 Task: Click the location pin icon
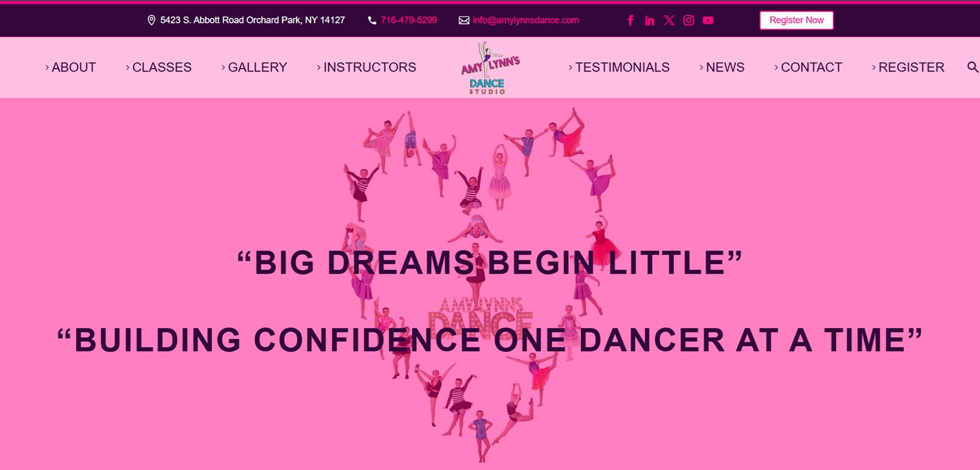point(152,20)
